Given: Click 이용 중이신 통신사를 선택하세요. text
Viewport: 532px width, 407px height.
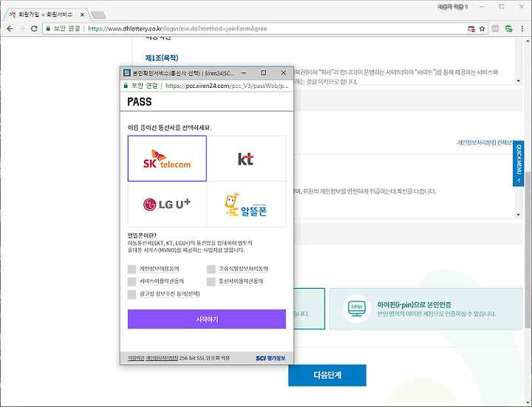Looking at the screenshot, I should pos(170,128).
